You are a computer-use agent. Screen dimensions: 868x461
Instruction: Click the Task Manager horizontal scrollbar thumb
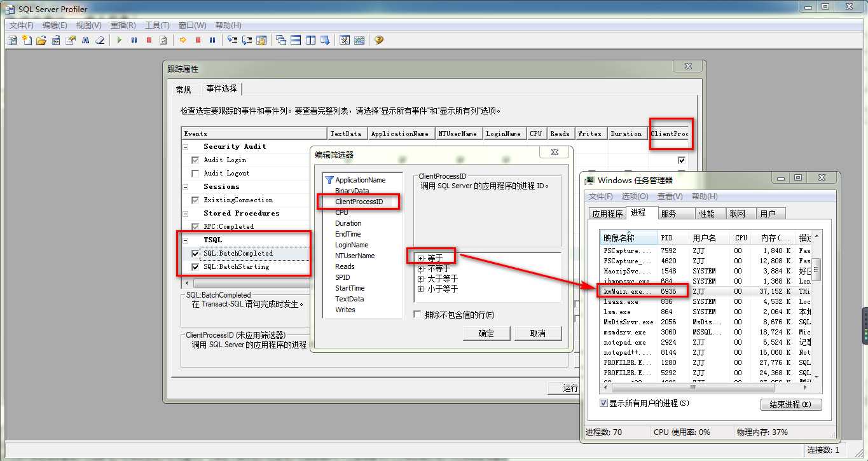[x=693, y=387]
